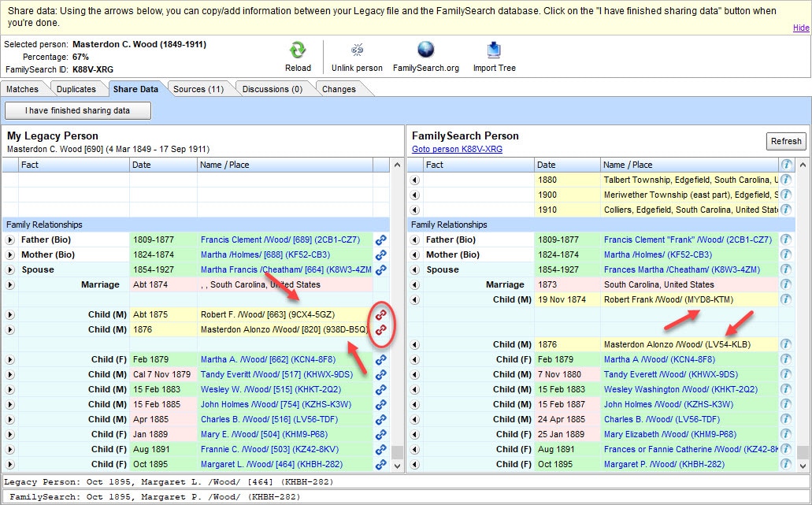Open info icon for Margaret P. Wood
The height and width of the screenshot is (505, 812).
(x=786, y=465)
